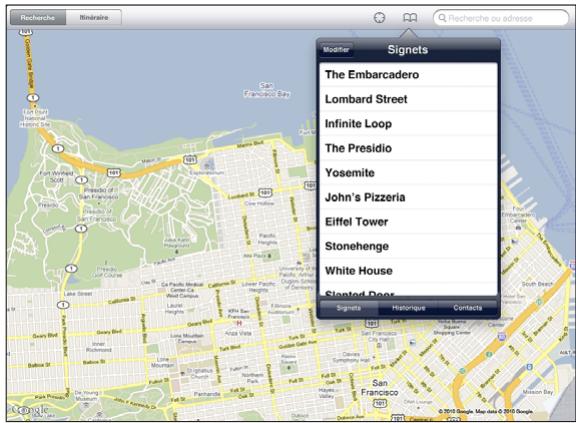This screenshot has width=576, height=423.
Task: Select the Stonehenge bookmark
Action: tap(408, 246)
